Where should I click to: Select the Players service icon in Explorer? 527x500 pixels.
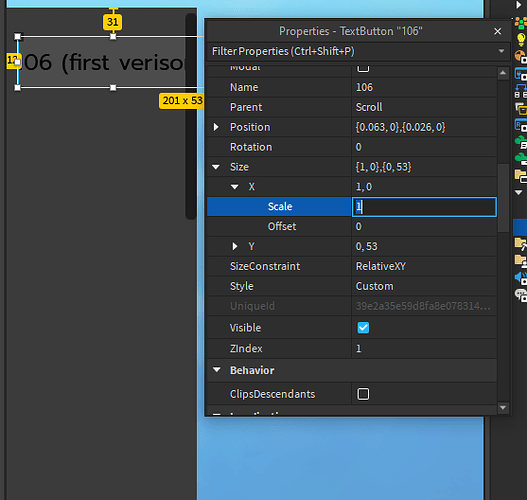click(x=521, y=23)
